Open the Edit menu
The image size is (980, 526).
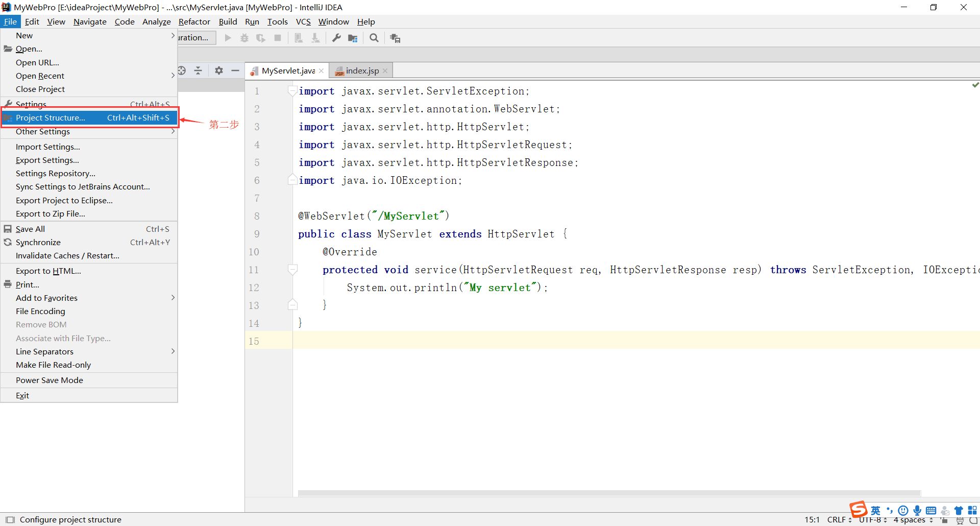pos(32,21)
